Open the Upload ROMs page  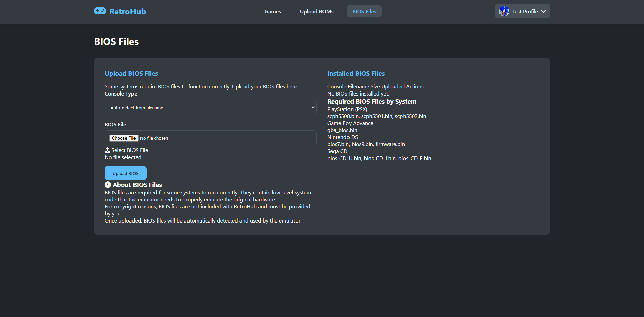[316, 11]
